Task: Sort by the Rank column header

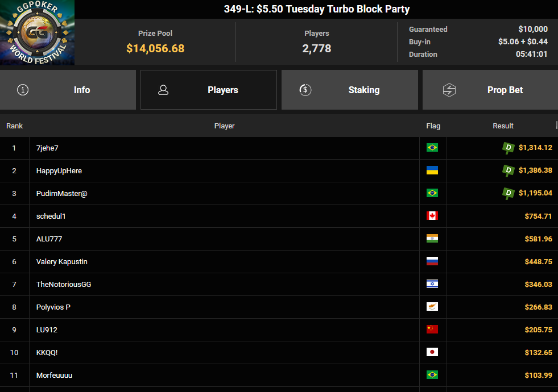Action: click(14, 126)
